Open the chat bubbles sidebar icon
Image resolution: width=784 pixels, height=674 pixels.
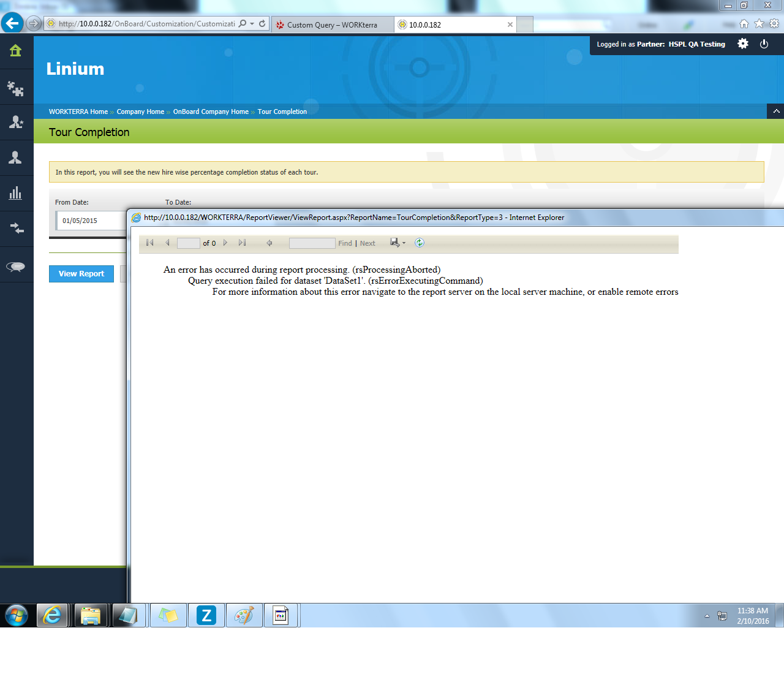pyautogui.click(x=16, y=266)
